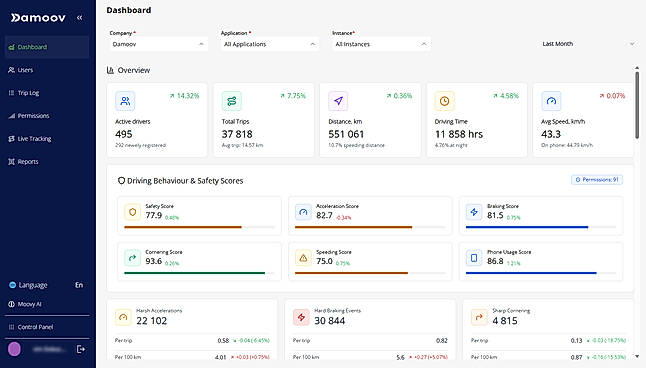Viewport: 646px width, 368px height.
Task: Click the 14.32% active drivers change
Action: (x=184, y=96)
